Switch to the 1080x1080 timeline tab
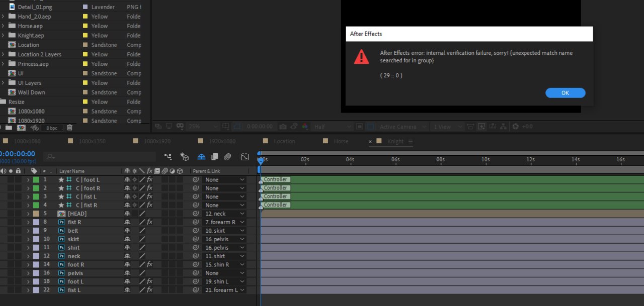The image size is (644, 306). click(x=27, y=142)
